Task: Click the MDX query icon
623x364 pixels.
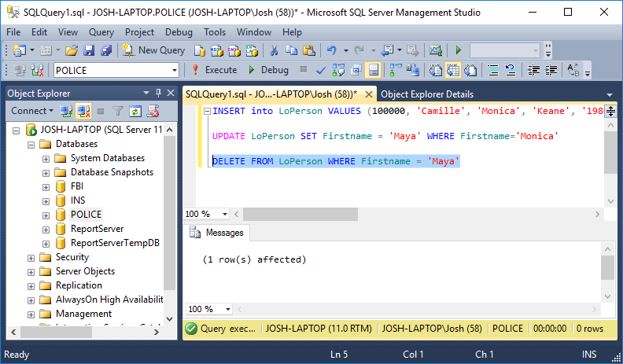Action: [217, 50]
